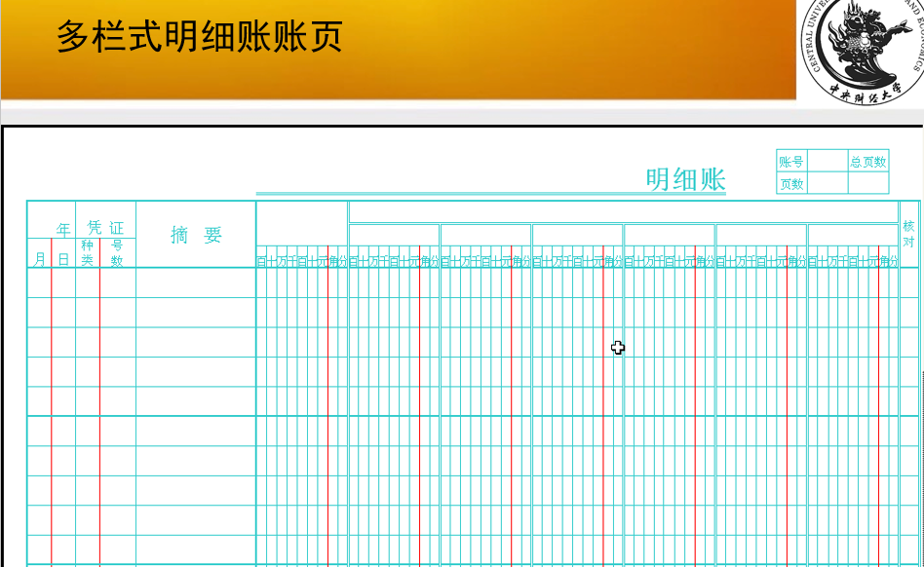Click the 核对 column header
Viewport: 924px width, 567px height.
pyautogui.click(x=908, y=234)
